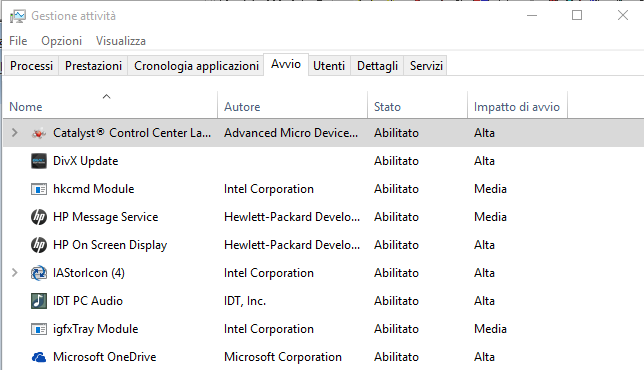Select the igfxTray Module name
This screenshot has height=370, width=644.
96,329
